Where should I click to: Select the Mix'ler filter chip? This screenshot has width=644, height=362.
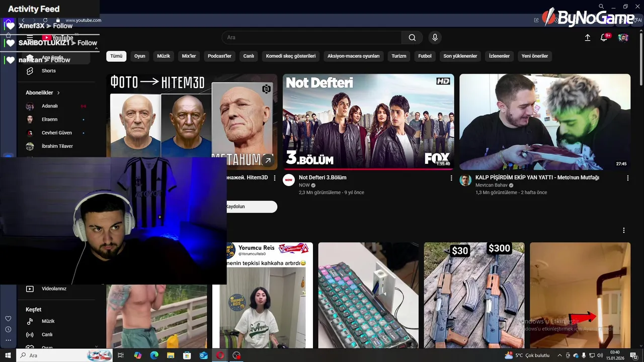click(x=189, y=56)
